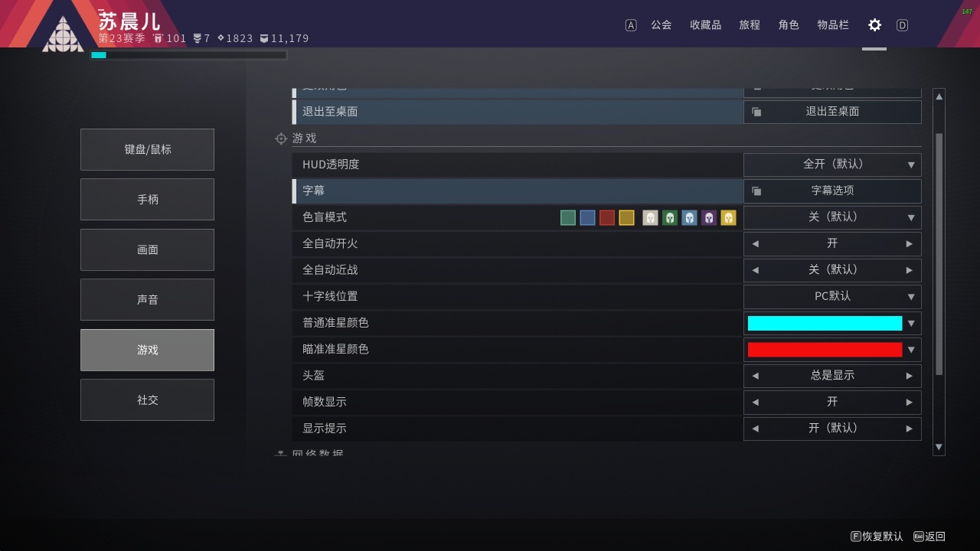Open the HUD透明度 dropdown
The height and width of the screenshot is (551, 980).
832,165
